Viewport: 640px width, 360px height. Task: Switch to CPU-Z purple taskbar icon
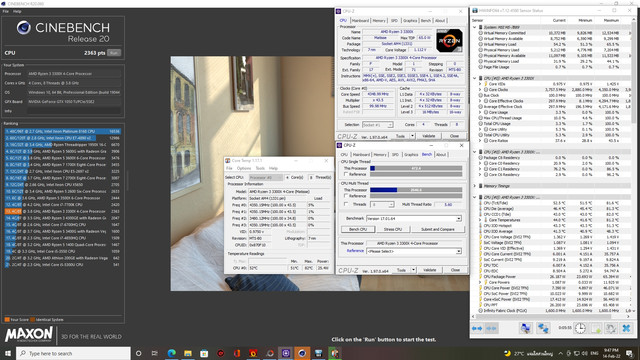pos(286,353)
